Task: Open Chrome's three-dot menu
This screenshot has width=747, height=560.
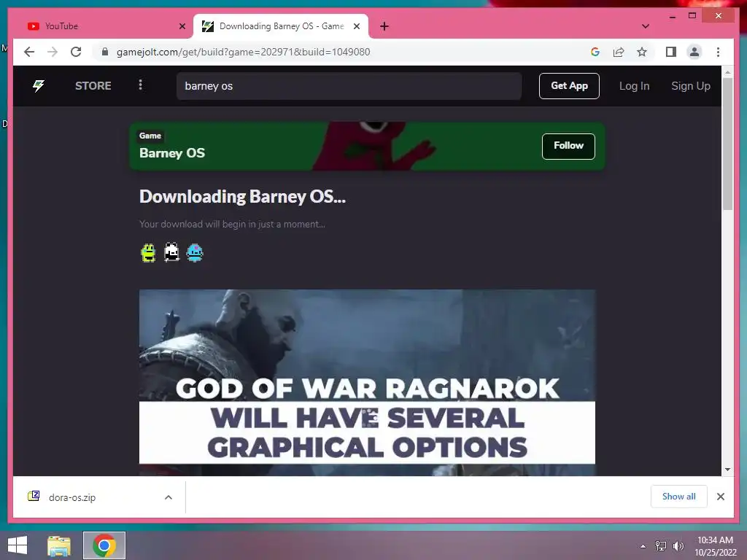Action: pos(718,52)
